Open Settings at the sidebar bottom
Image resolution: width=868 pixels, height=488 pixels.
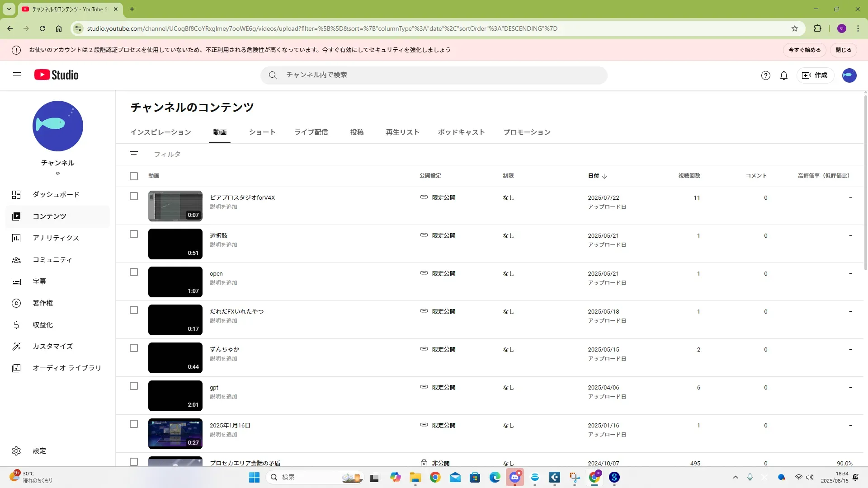coord(39,451)
